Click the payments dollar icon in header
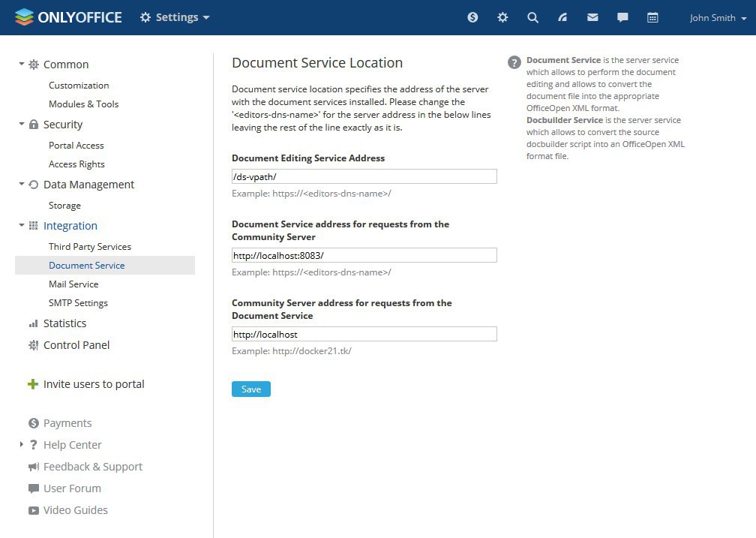 472,17
